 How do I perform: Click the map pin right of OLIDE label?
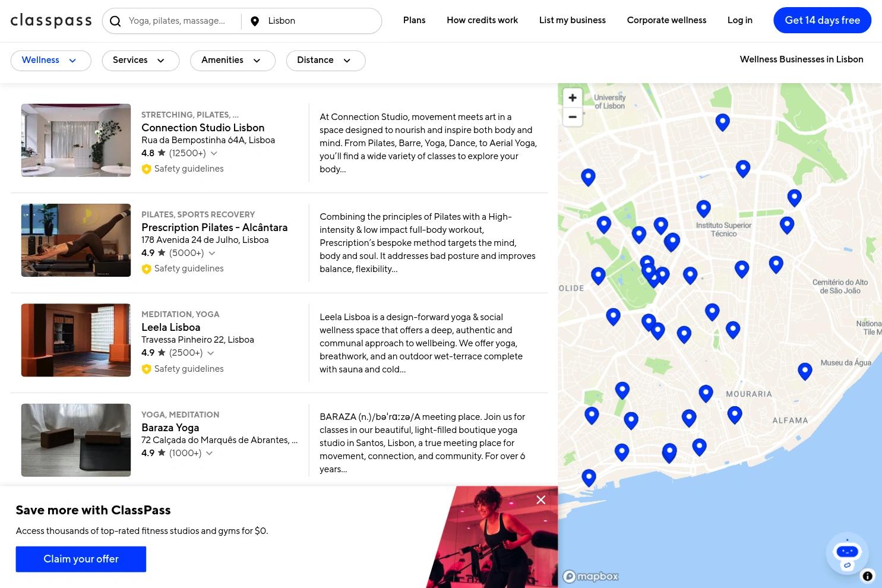click(598, 276)
